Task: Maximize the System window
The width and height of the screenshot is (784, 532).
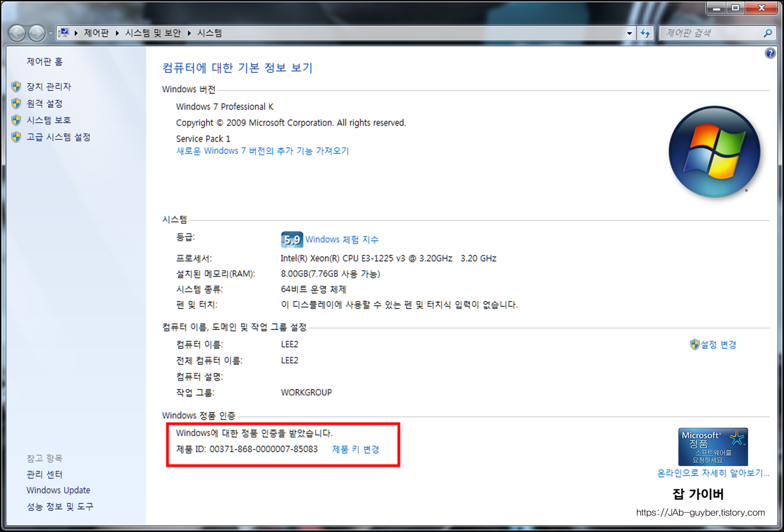Action: tap(736, 7)
